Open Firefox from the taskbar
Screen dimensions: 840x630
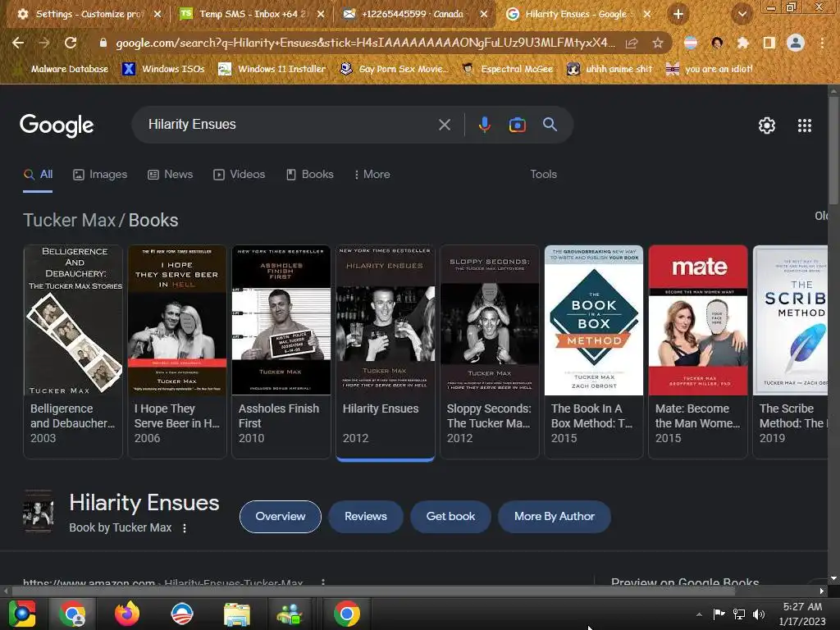point(127,614)
